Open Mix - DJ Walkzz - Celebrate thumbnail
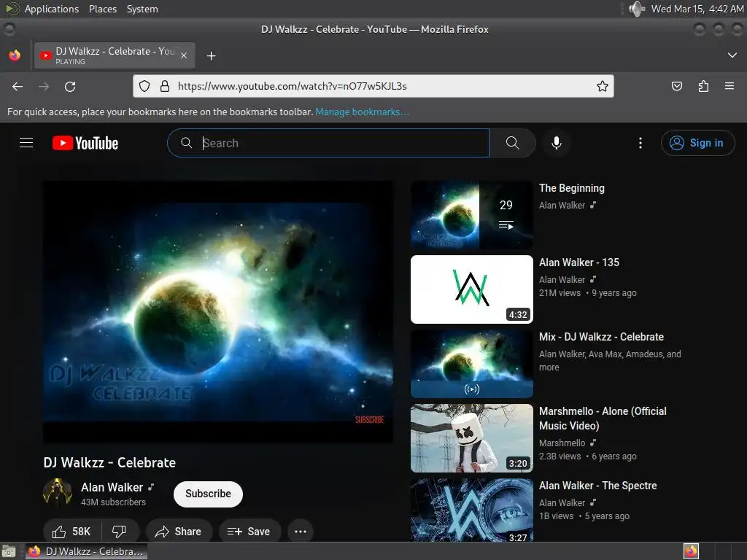 [x=472, y=364]
